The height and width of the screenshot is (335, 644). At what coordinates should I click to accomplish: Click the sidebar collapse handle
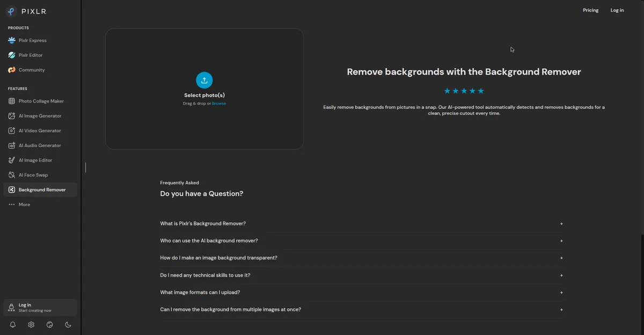pyautogui.click(x=85, y=167)
